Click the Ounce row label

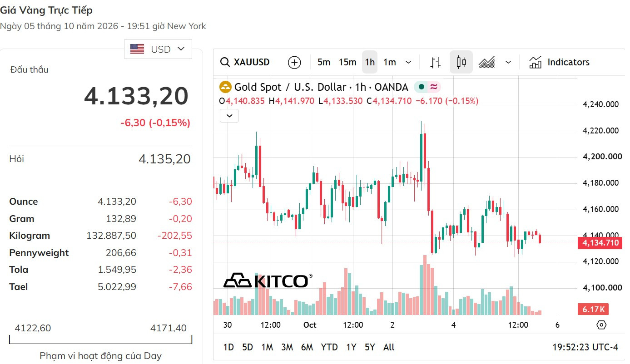tap(24, 202)
